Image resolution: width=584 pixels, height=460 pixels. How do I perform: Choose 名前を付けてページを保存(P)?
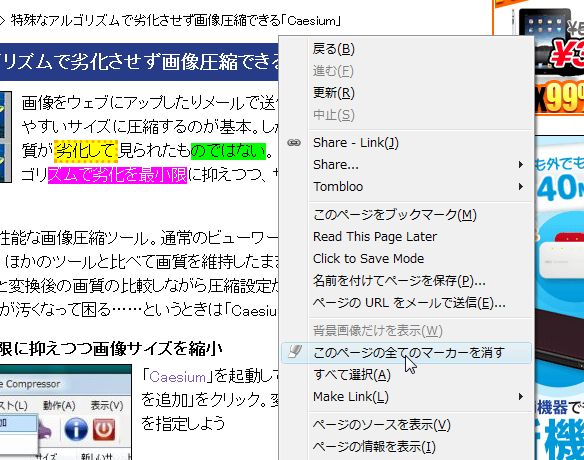[399, 281]
